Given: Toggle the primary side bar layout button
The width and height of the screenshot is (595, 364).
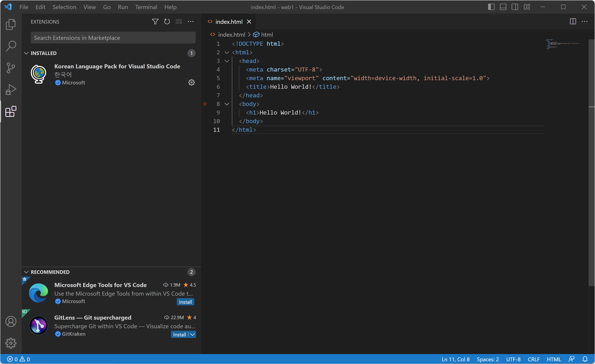Looking at the screenshot, I should [491, 7].
